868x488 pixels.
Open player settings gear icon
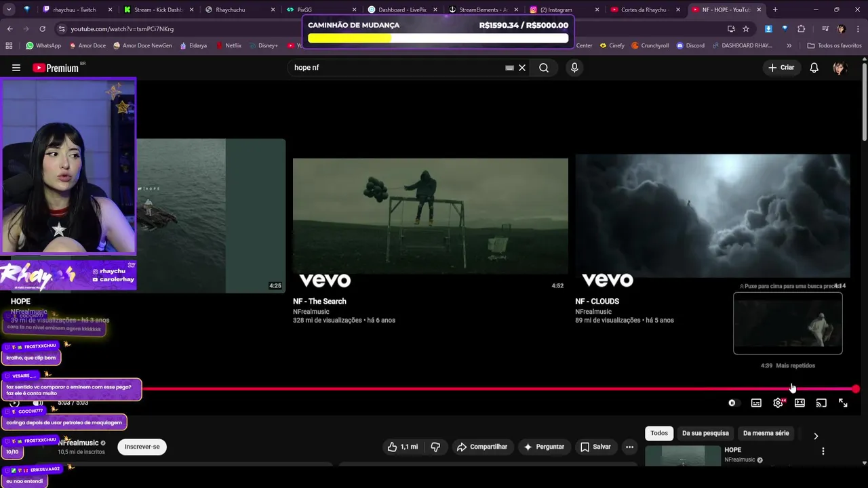(x=778, y=403)
